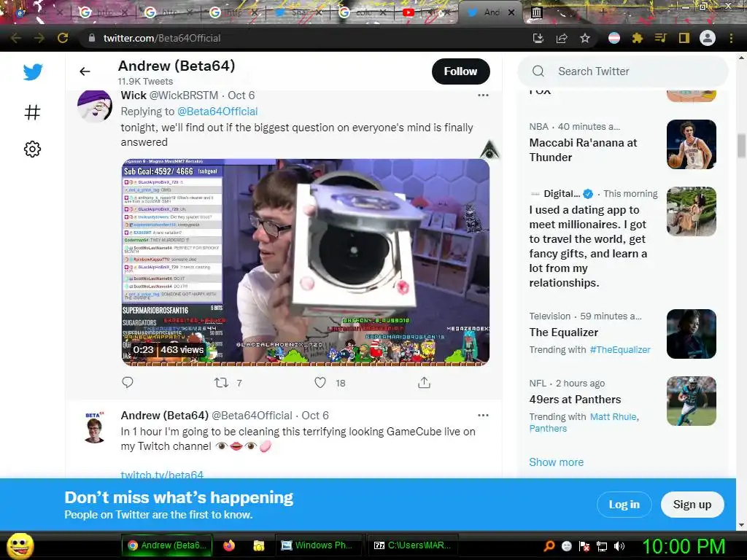The width and height of the screenshot is (747, 560).
Task: Close the active 'And' Twitter tab
Action: [x=511, y=13]
